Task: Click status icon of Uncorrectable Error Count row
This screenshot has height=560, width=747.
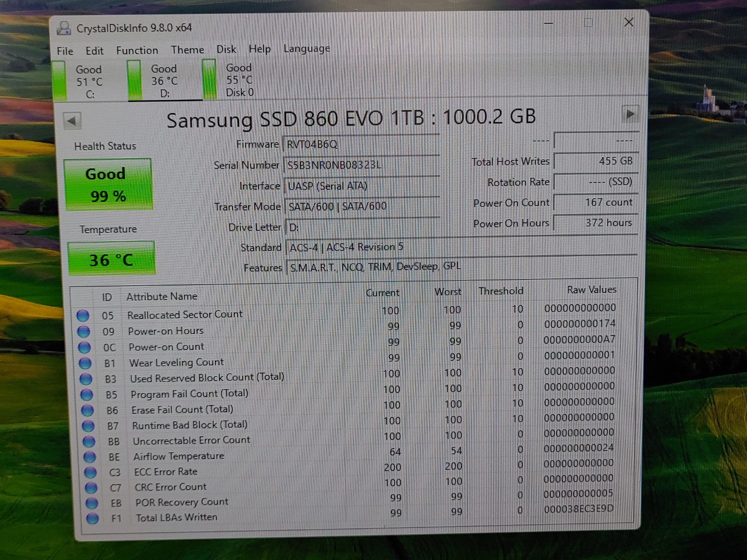Action: [x=89, y=441]
